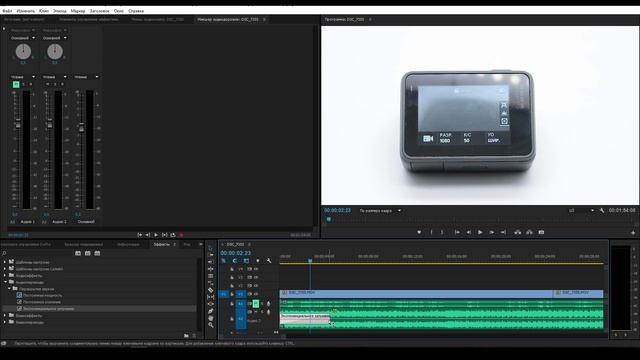Image resolution: width=640 pixels, height=360 pixels.
Task: Select the Razor tool
Action: click(x=211, y=290)
